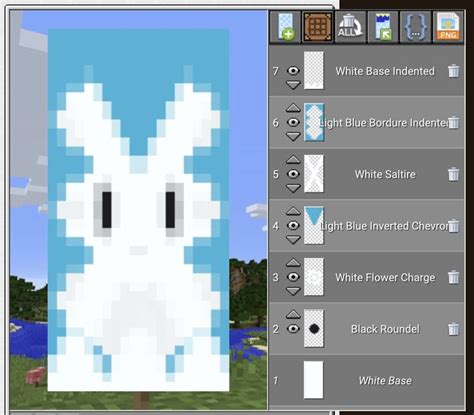
Task: Click the White Base Indented layer name
Action: click(385, 71)
